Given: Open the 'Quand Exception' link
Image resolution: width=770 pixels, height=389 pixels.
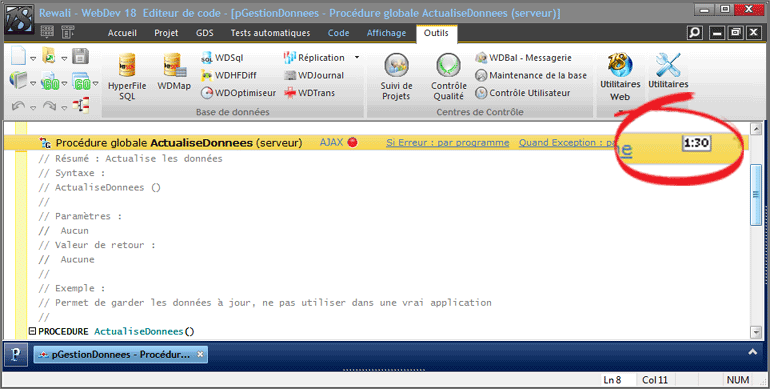Looking at the screenshot, I should 567,142.
